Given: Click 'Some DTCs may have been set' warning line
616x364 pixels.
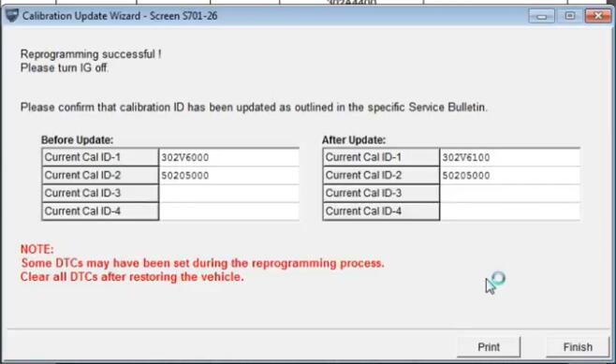Looking at the screenshot, I should [x=203, y=263].
